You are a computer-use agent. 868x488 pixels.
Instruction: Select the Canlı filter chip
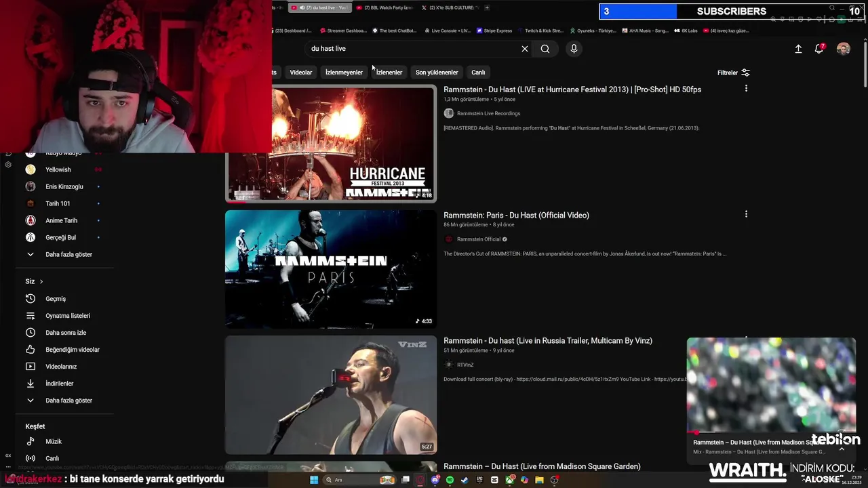(x=478, y=73)
